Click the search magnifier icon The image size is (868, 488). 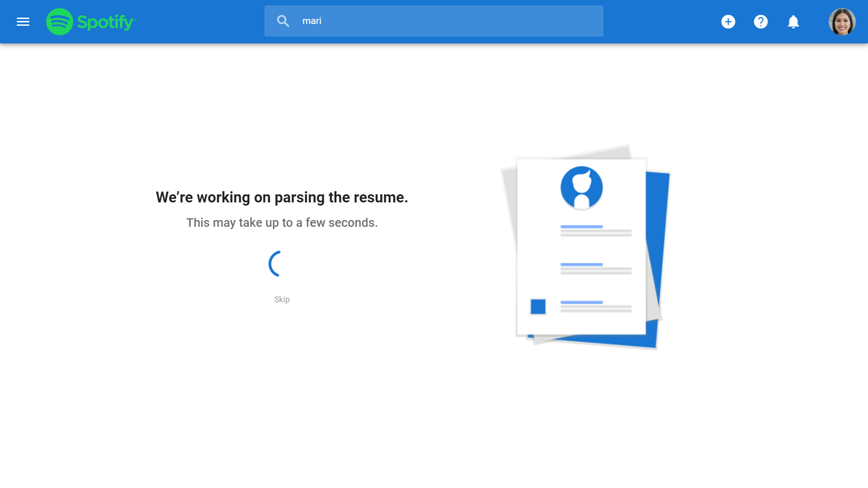(283, 20)
